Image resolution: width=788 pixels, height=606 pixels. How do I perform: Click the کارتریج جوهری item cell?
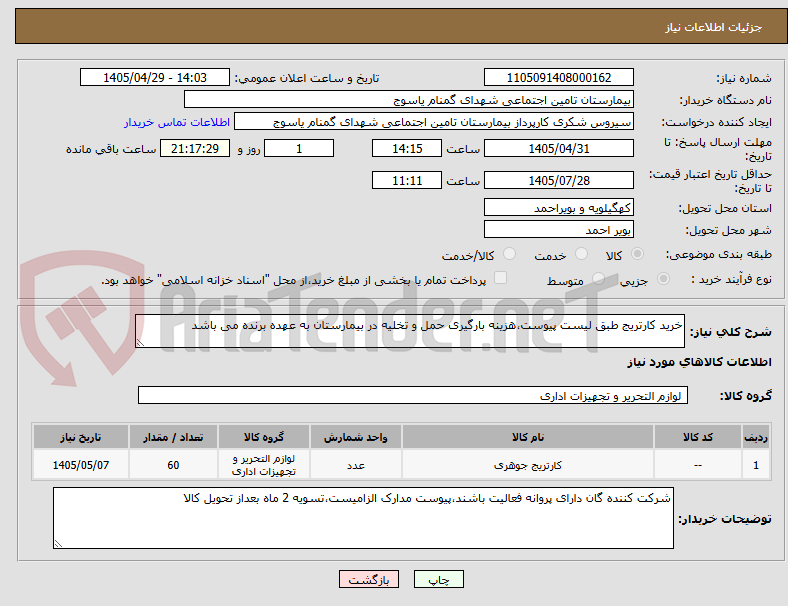(528, 465)
